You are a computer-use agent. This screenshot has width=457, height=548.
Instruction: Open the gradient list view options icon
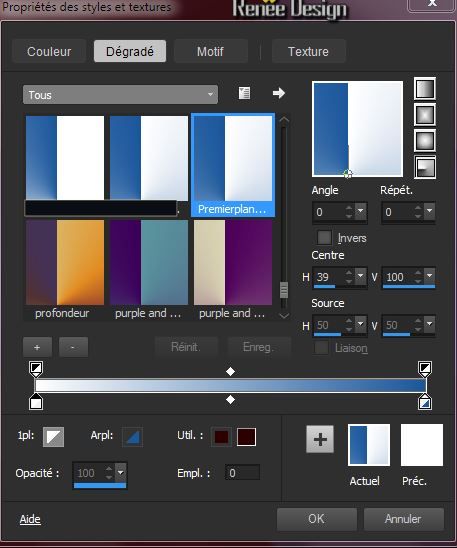point(244,93)
